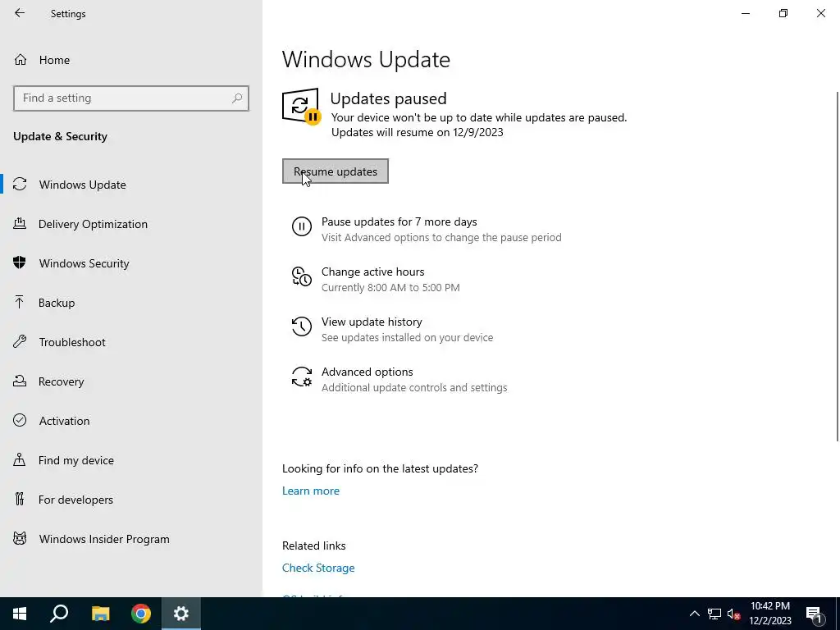Show hidden tray icons chevron
Viewport: 840px width, 630px height.
[694, 614]
